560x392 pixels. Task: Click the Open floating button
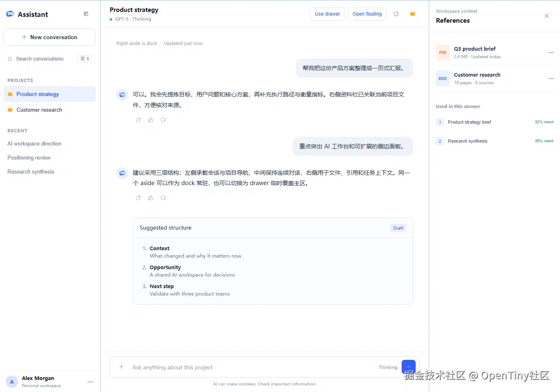pyautogui.click(x=367, y=14)
